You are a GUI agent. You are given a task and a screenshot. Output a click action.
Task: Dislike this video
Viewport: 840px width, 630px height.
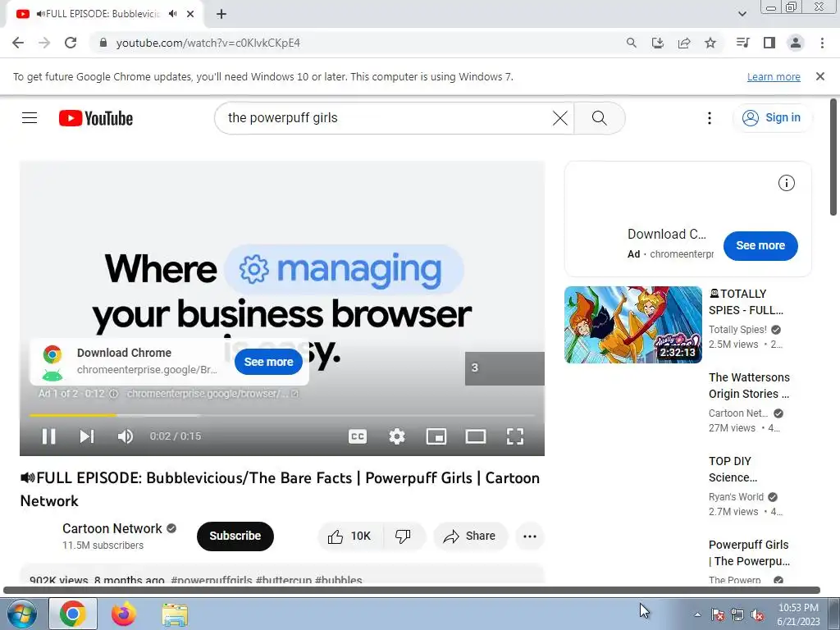click(x=404, y=536)
